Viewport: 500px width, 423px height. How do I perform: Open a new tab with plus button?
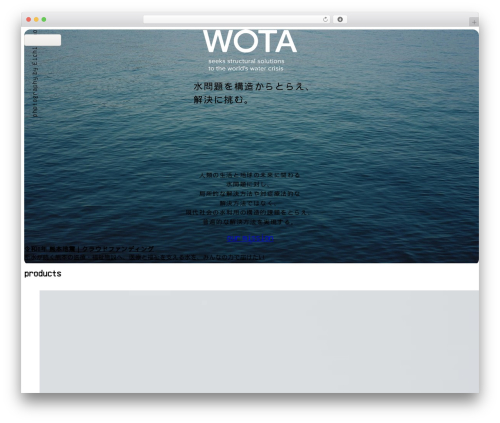click(474, 22)
